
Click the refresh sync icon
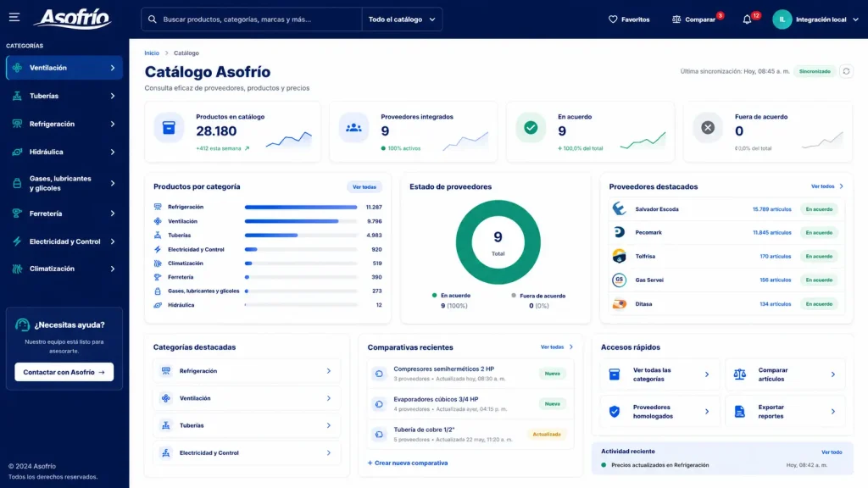(846, 71)
